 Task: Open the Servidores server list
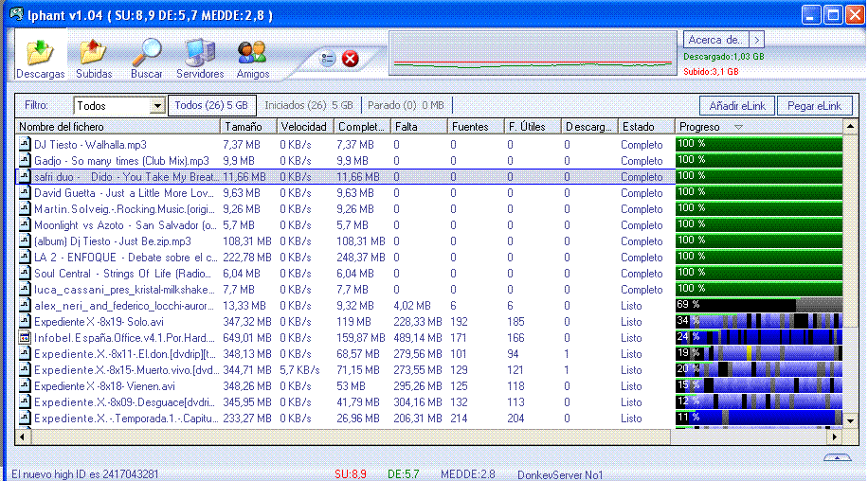pyautogui.click(x=200, y=56)
